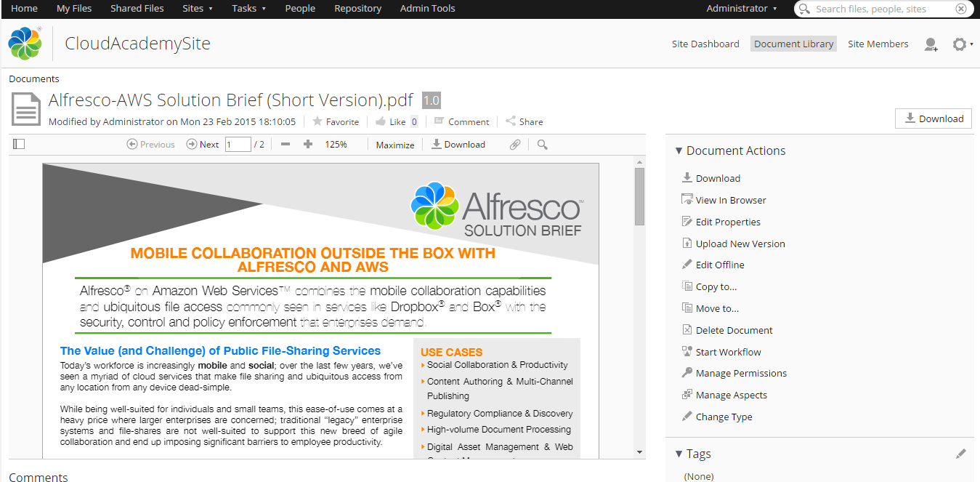Open Shared Files in top navigation
Viewport: 980px width, 482px height.
[x=137, y=9]
